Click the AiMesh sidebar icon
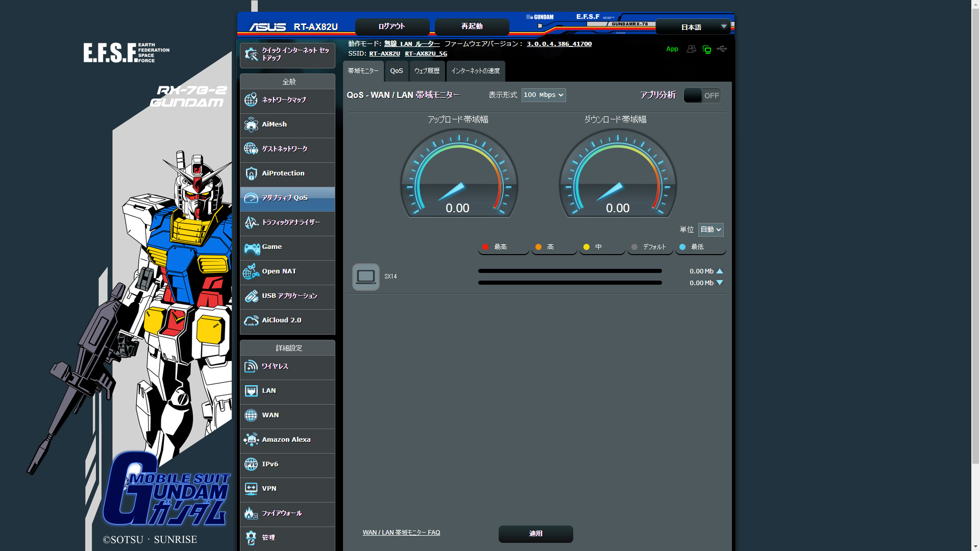 click(x=251, y=124)
